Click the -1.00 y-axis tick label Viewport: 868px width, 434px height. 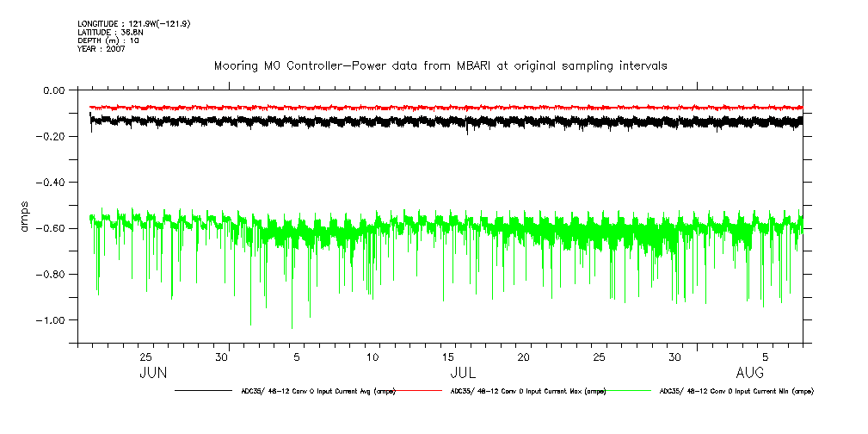[51, 320]
